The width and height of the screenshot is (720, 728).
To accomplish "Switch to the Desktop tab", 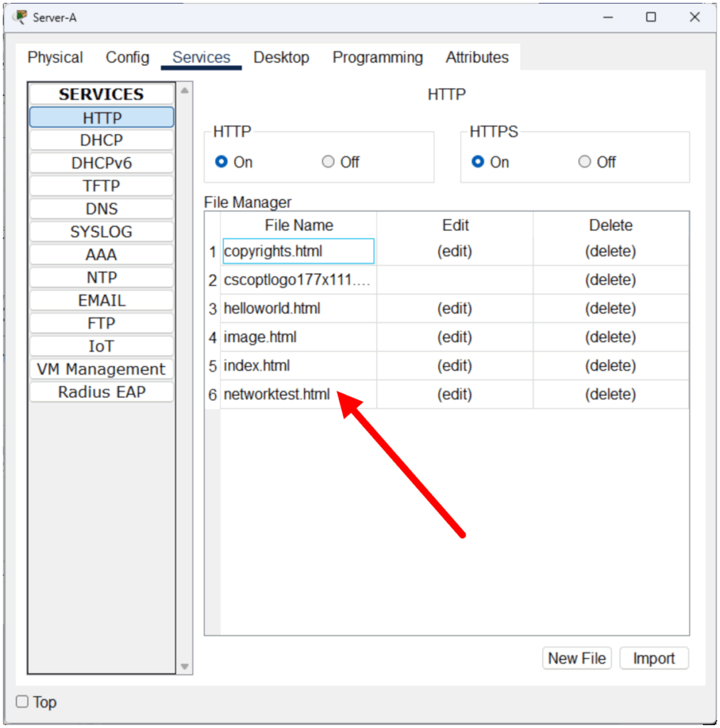I will (x=281, y=58).
